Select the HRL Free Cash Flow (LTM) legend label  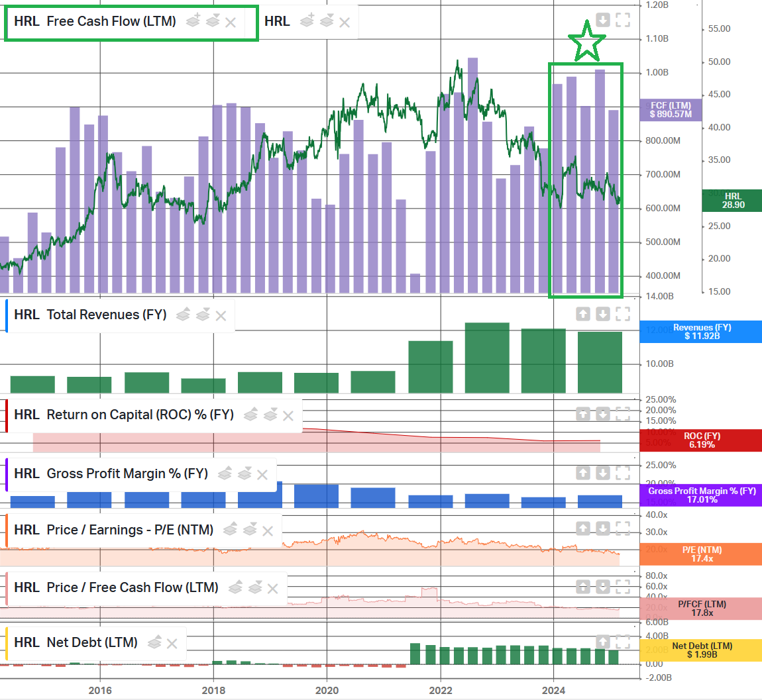click(95, 21)
